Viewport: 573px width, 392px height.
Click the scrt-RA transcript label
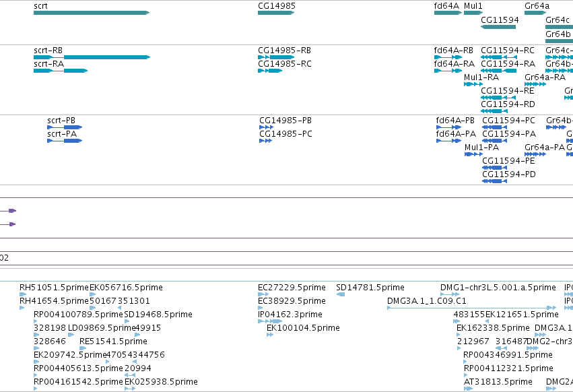(48, 63)
